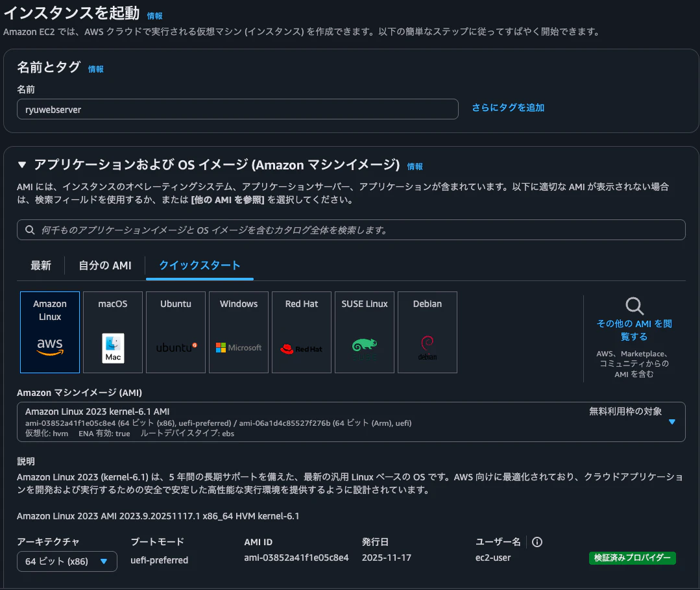Pick the Debian AMI tile
The height and width of the screenshot is (590, 700).
pos(428,332)
